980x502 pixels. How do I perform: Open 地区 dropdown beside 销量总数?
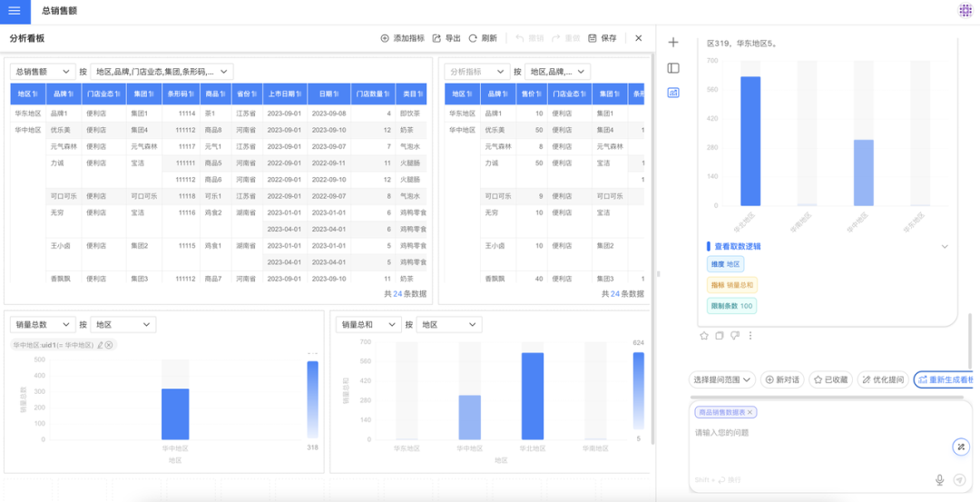coord(123,325)
